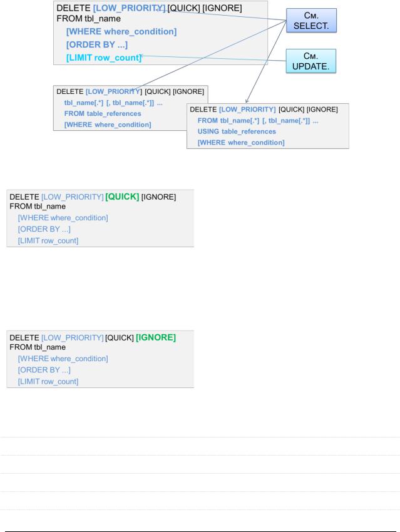Click the "См. UPDATE." callout box
The height and width of the screenshot is (532, 400).
310,61
